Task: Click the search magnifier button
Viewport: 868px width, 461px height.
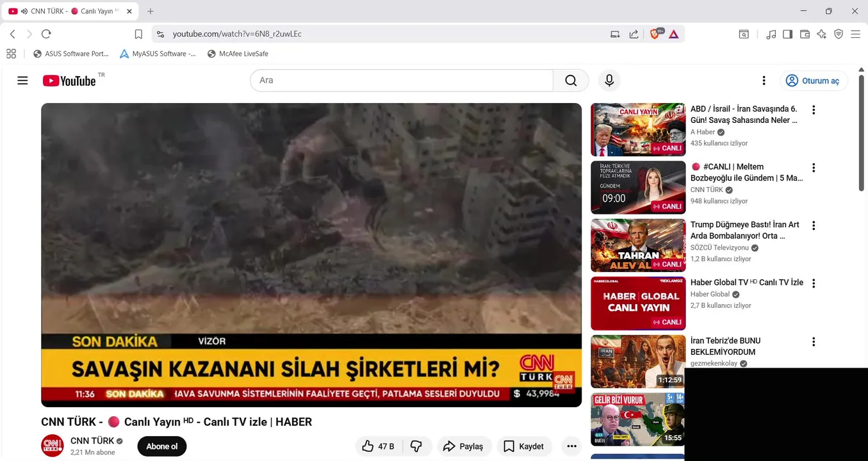Action: click(571, 81)
